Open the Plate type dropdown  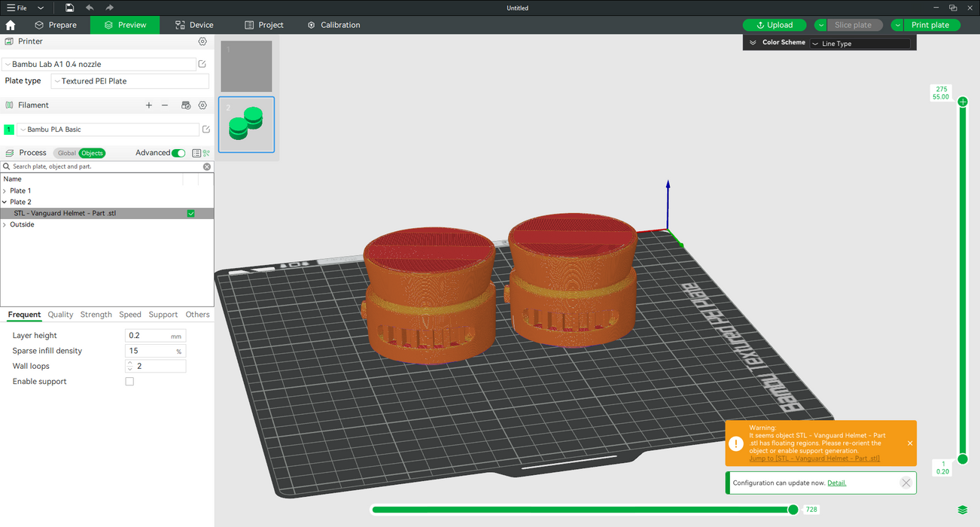tap(129, 81)
